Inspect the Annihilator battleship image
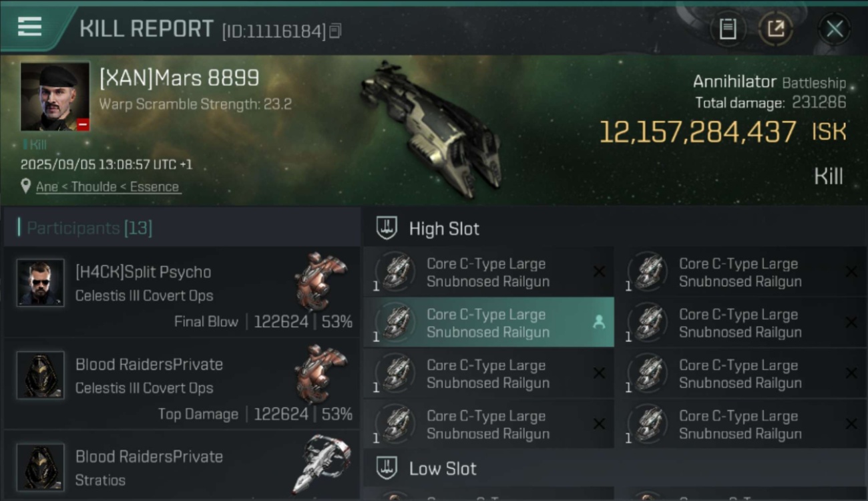Viewport: 868px width, 501px height. pyautogui.click(x=431, y=130)
